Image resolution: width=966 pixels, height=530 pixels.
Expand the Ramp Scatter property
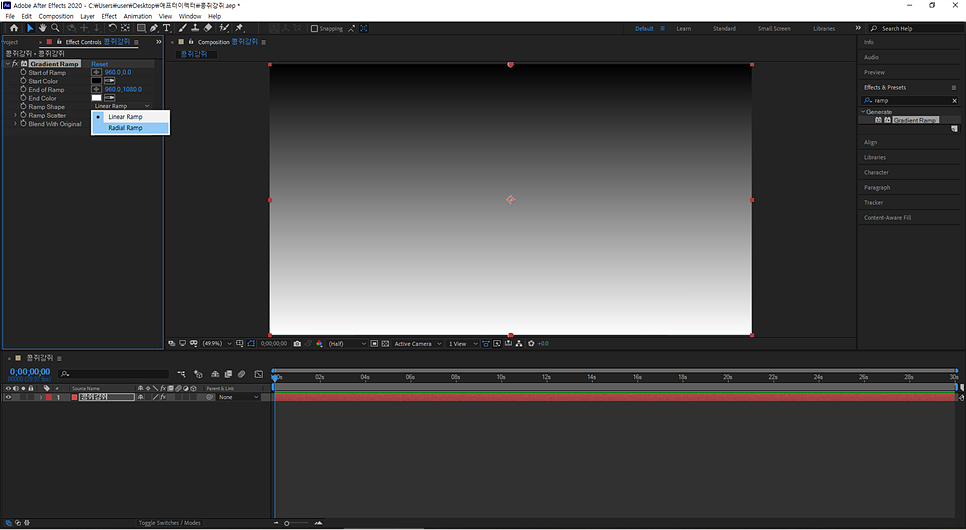(15, 115)
